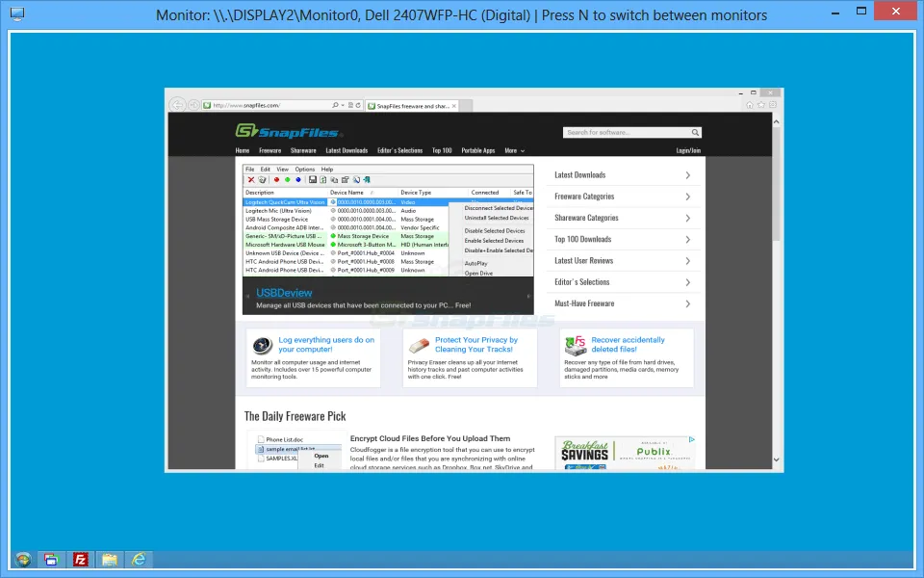Open the SnapFiles freeware browser tab
924x578 pixels.
[411, 106]
